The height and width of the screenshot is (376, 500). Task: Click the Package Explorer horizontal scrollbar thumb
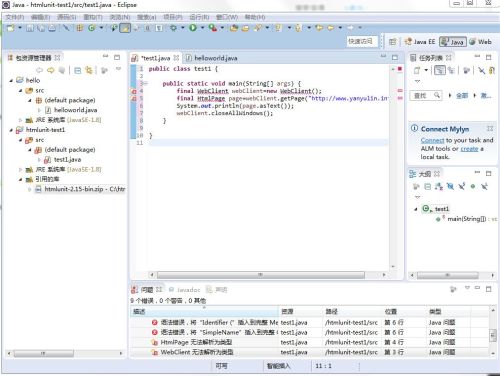coord(43,353)
